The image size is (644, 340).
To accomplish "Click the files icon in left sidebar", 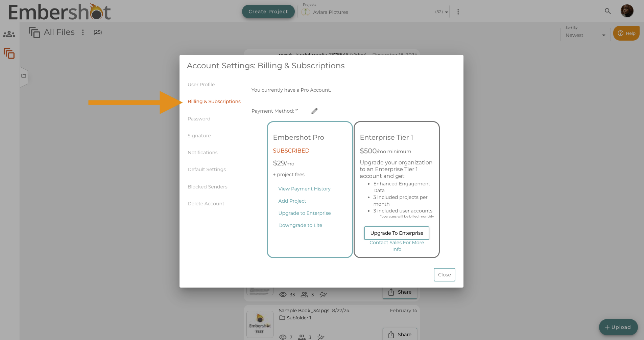I will [9, 53].
